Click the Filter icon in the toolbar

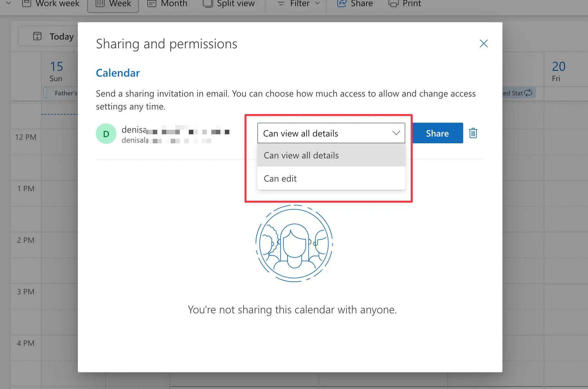[281, 4]
